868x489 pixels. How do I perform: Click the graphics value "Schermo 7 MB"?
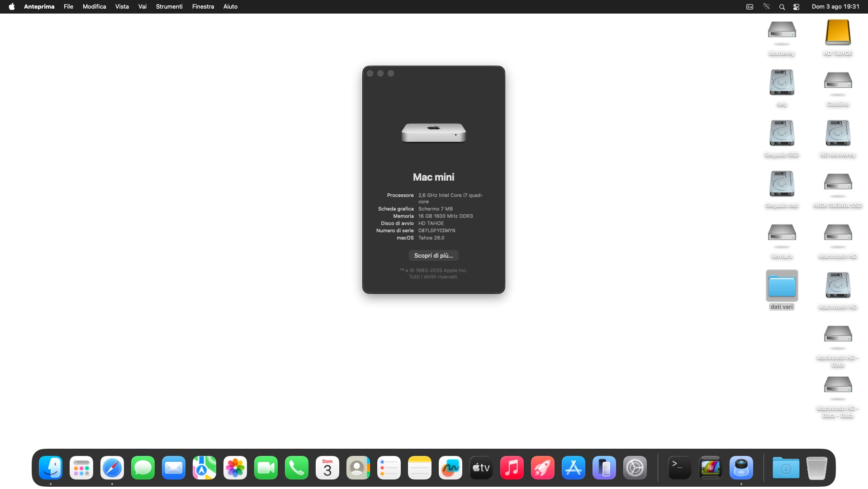pyautogui.click(x=436, y=209)
